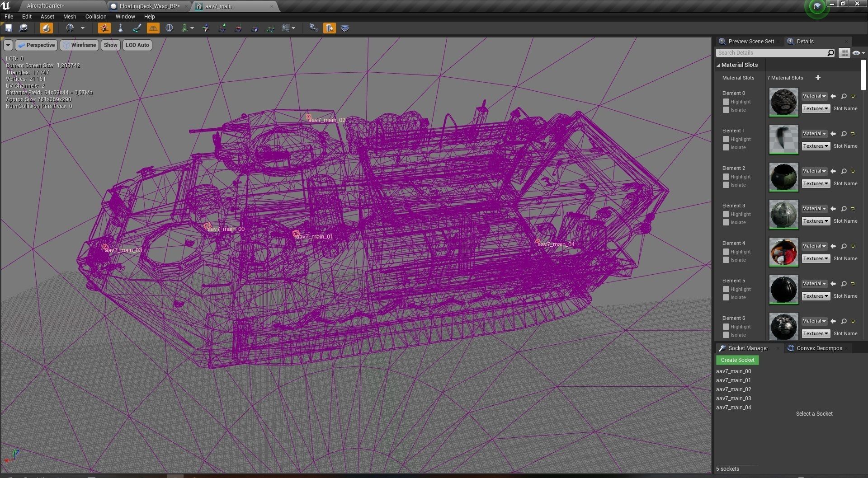Click the Wireframe view mode button

pyautogui.click(x=80, y=45)
